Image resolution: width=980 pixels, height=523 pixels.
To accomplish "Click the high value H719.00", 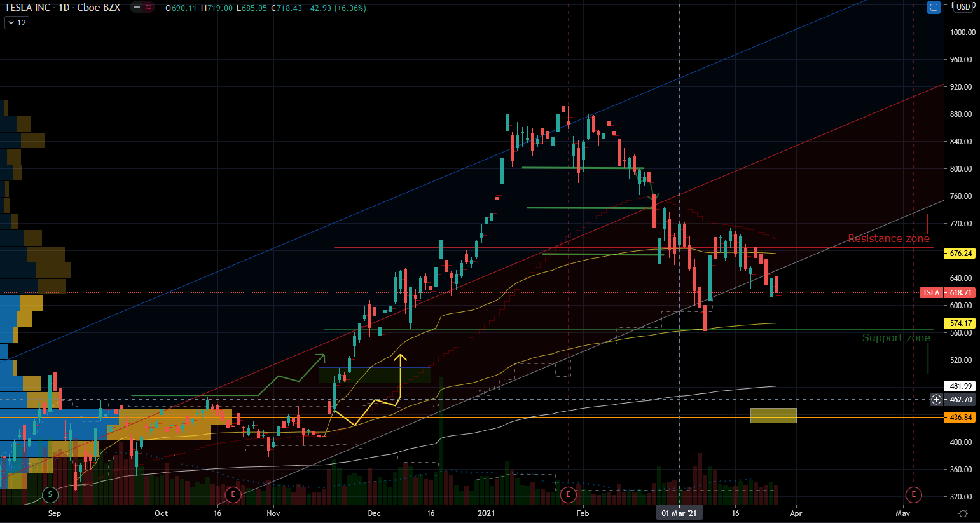I will coord(217,8).
